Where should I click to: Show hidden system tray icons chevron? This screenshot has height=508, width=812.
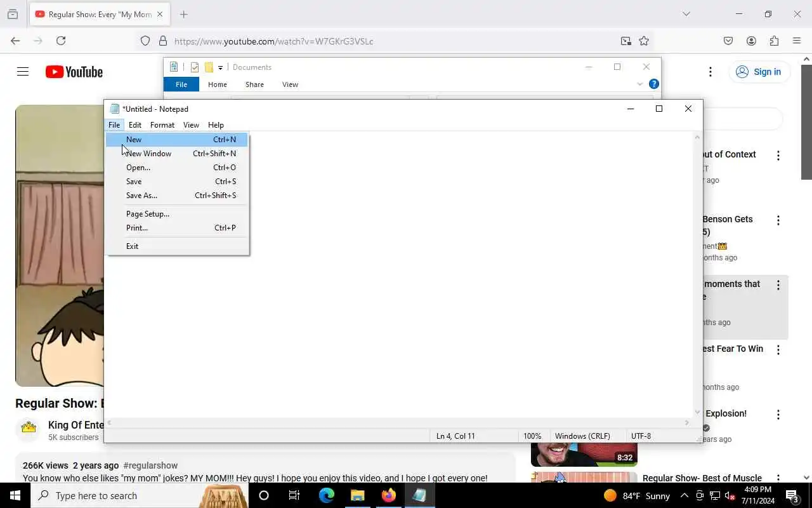tap(684, 495)
